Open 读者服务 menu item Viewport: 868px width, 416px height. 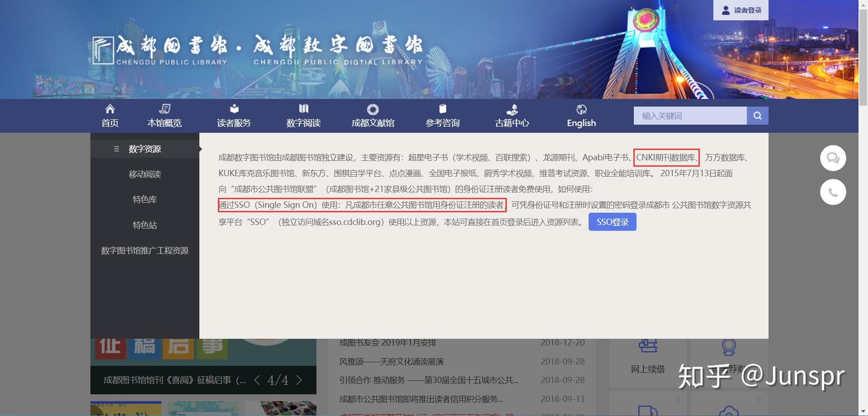(234, 123)
